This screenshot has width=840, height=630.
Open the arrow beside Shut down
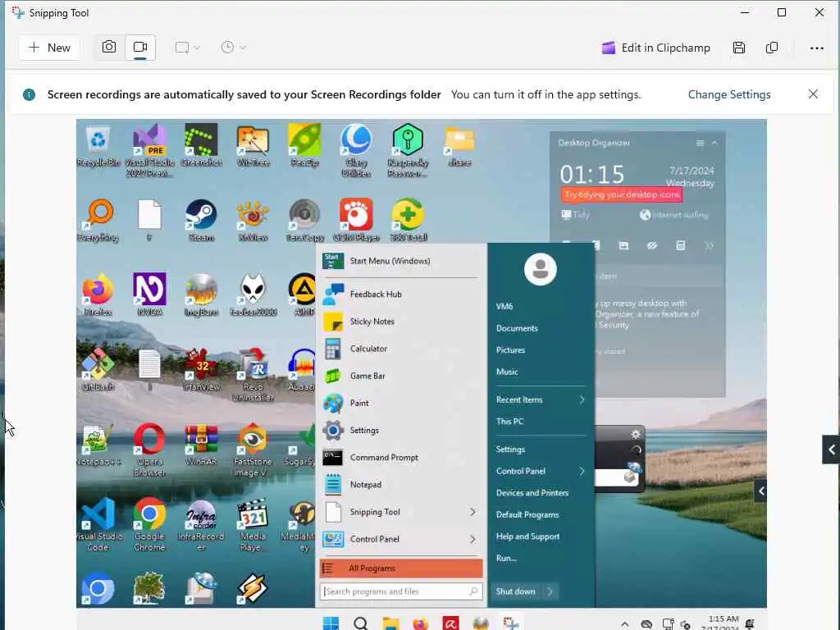point(550,591)
